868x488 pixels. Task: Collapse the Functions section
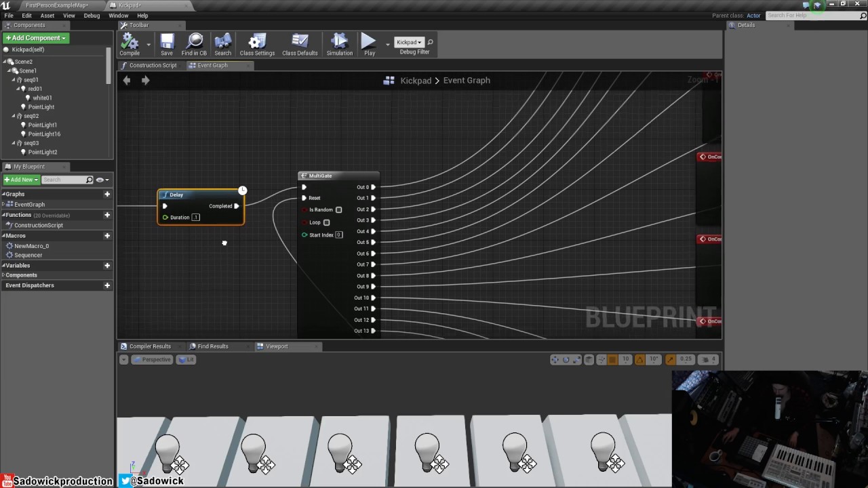pyautogui.click(x=3, y=215)
